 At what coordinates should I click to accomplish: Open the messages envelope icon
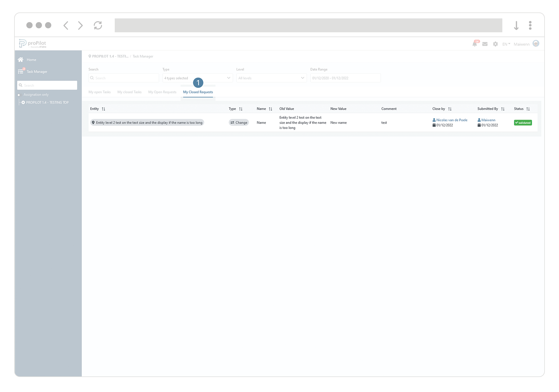pos(485,44)
